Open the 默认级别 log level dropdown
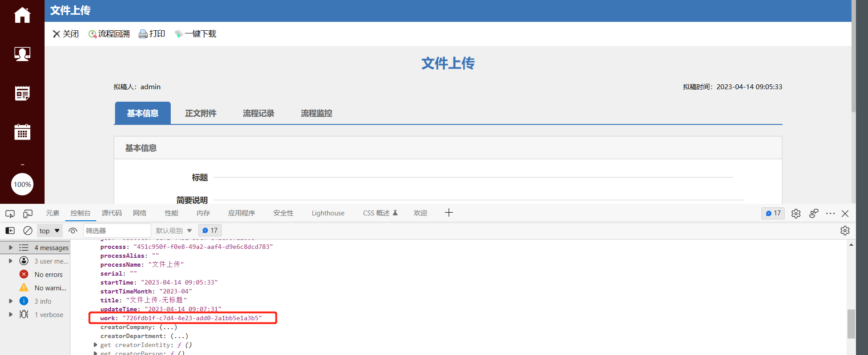The height and width of the screenshot is (355, 868). click(174, 231)
